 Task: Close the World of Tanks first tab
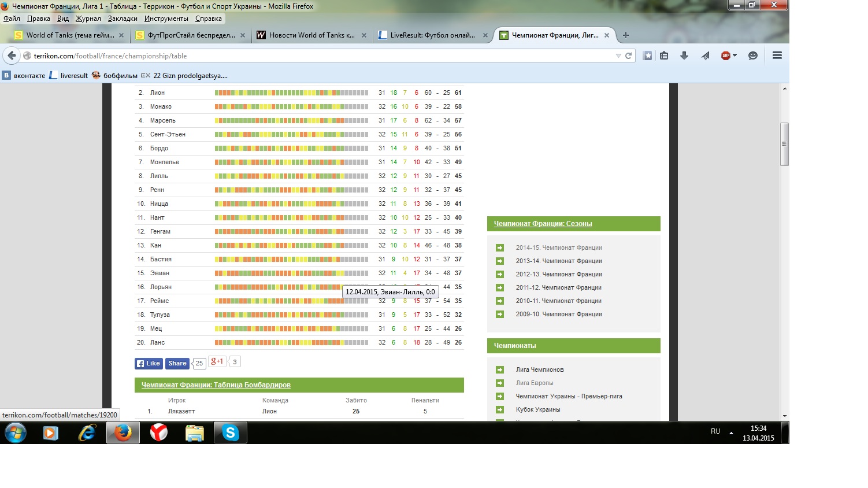click(121, 35)
